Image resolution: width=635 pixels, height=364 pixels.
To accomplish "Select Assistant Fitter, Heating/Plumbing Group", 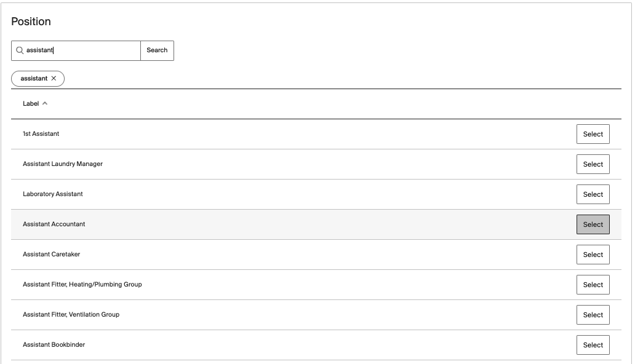I will 593,285.
